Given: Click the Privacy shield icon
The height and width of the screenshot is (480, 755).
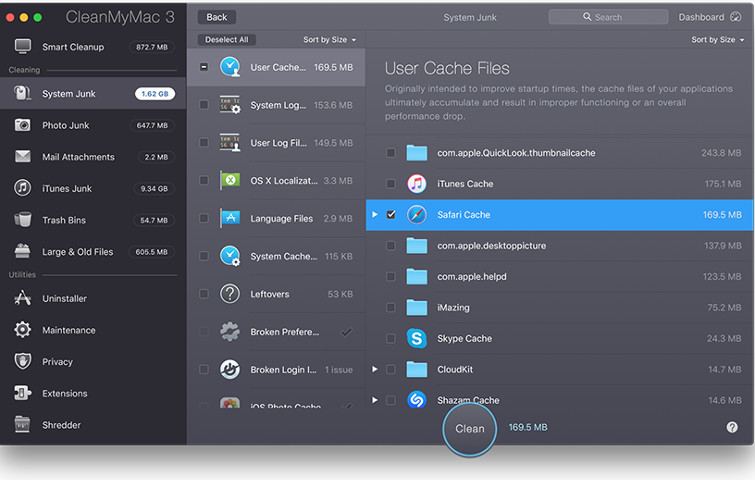Looking at the screenshot, I should point(23,361).
